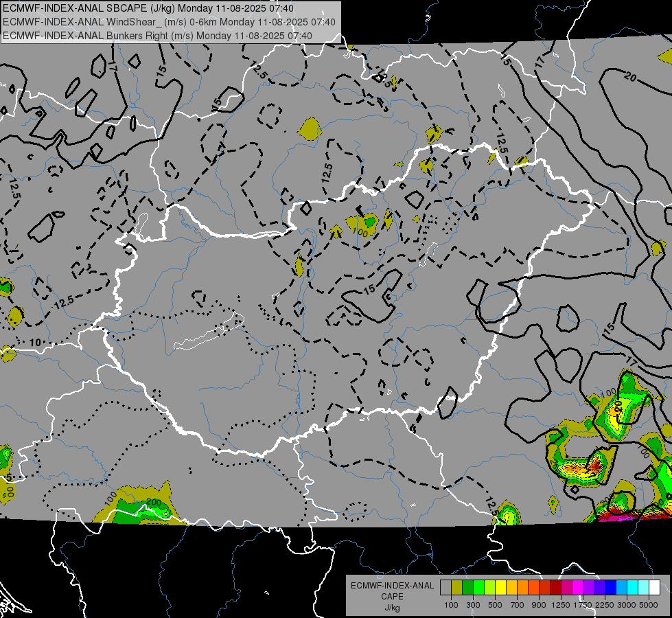Click the 500 legend scale value

point(495,605)
